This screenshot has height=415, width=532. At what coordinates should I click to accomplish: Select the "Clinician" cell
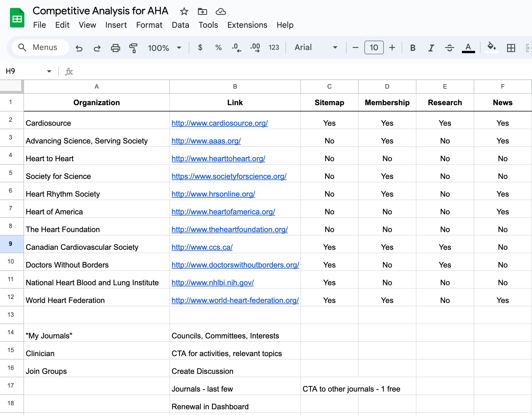click(97, 351)
